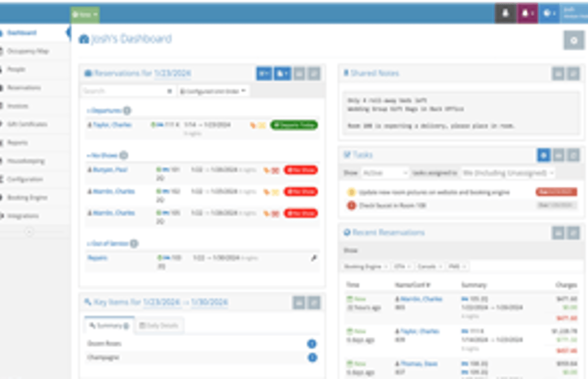Select Dashboard in the sidebar
Viewport: 588px width, 379px height.
point(22,33)
